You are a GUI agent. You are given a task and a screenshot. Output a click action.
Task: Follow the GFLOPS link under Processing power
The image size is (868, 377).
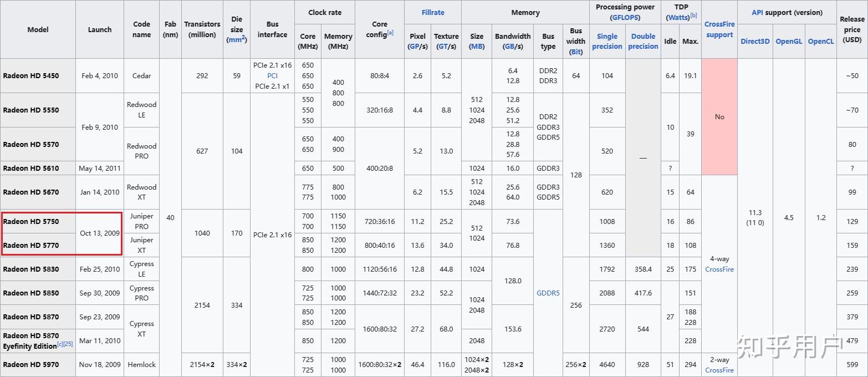[625, 17]
